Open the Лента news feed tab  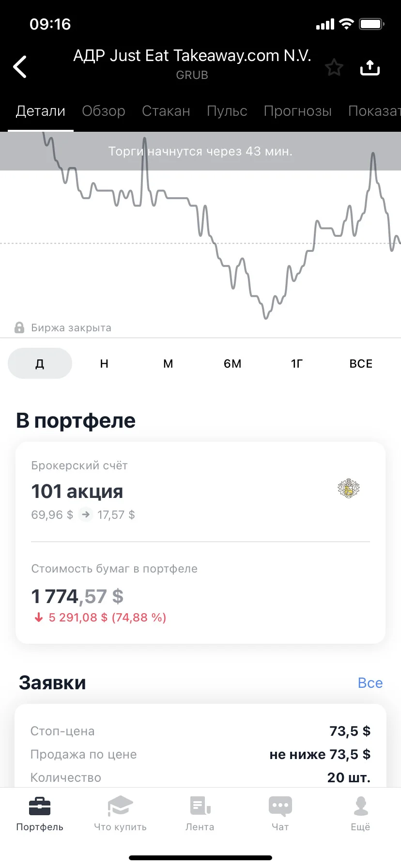200,814
